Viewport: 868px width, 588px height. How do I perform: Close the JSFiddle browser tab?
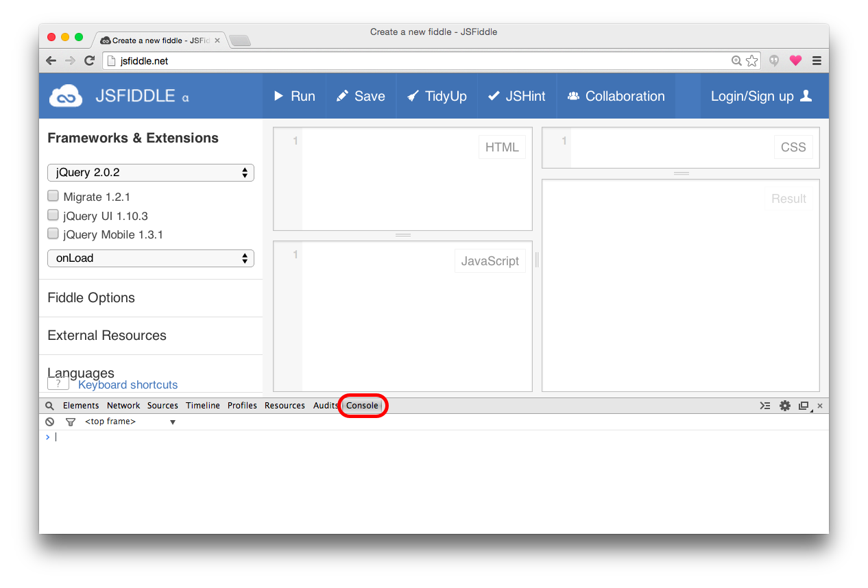(217, 40)
